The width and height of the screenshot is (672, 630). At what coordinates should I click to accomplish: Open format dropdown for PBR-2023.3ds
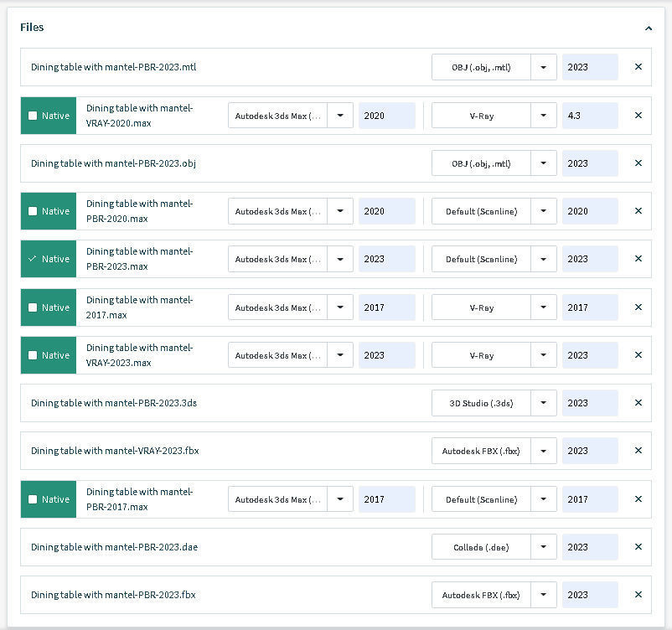coord(544,403)
